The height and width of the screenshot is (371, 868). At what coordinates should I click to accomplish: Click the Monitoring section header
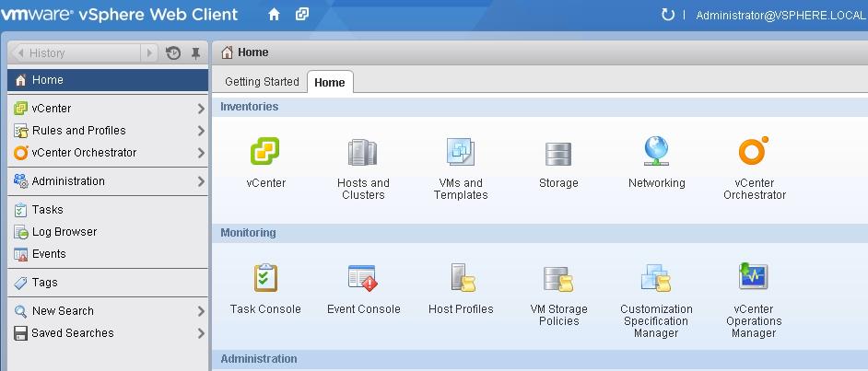coord(248,233)
